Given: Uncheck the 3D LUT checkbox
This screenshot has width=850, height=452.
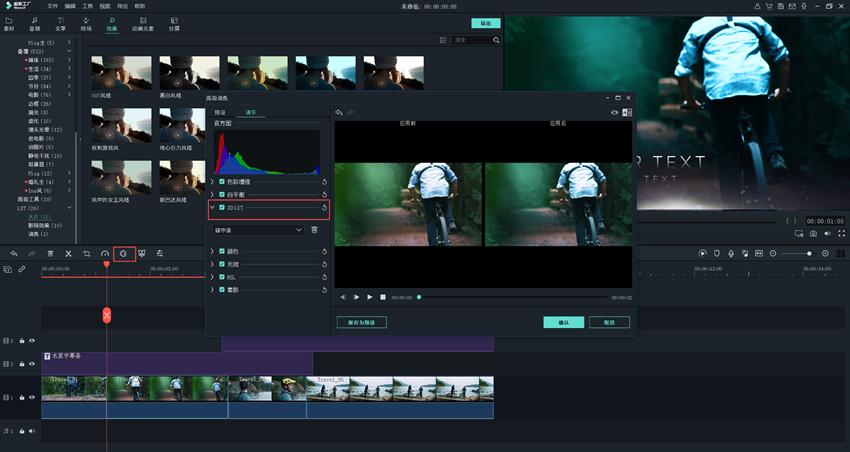Looking at the screenshot, I should 222,208.
